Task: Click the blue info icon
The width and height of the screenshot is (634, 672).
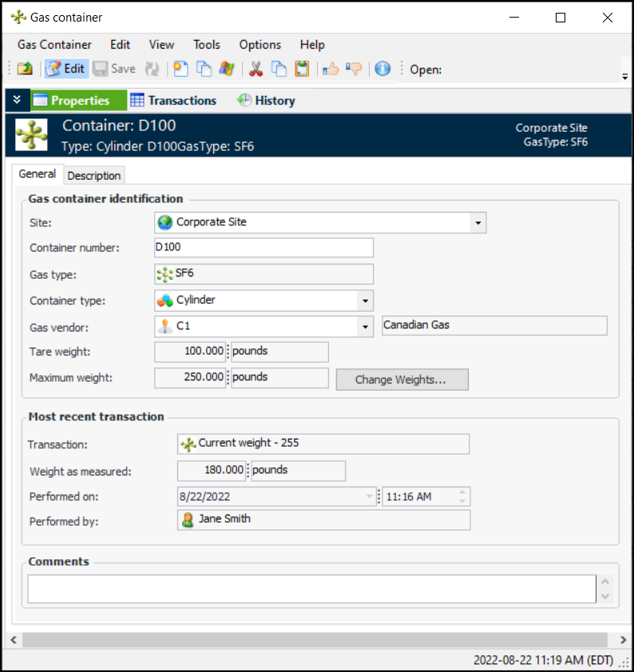Action: tap(382, 69)
